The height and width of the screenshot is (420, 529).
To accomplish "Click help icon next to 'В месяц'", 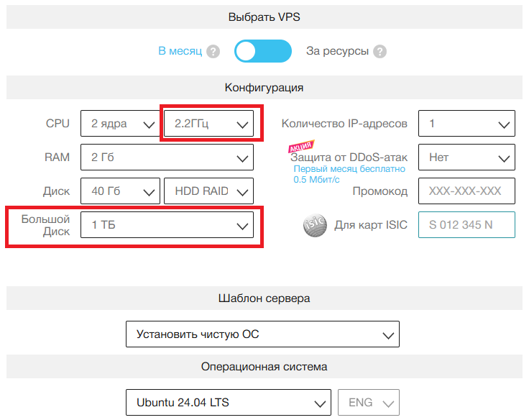I will click(x=213, y=52).
